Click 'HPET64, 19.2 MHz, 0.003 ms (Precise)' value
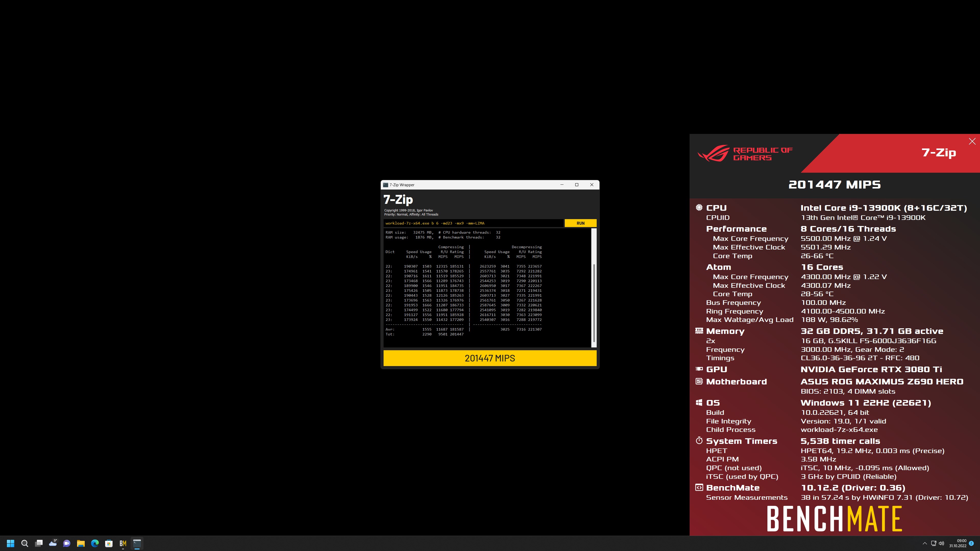The height and width of the screenshot is (551, 980). [872, 451]
